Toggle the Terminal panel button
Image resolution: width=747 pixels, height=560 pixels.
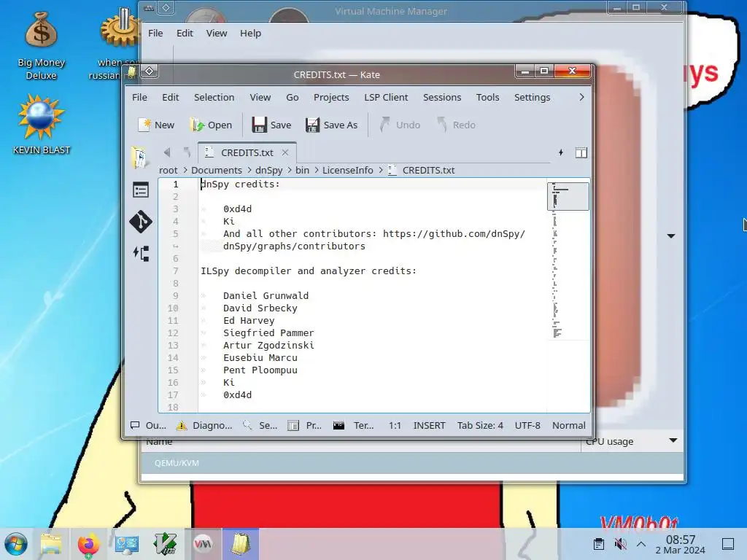pyautogui.click(x=353, y=425)
